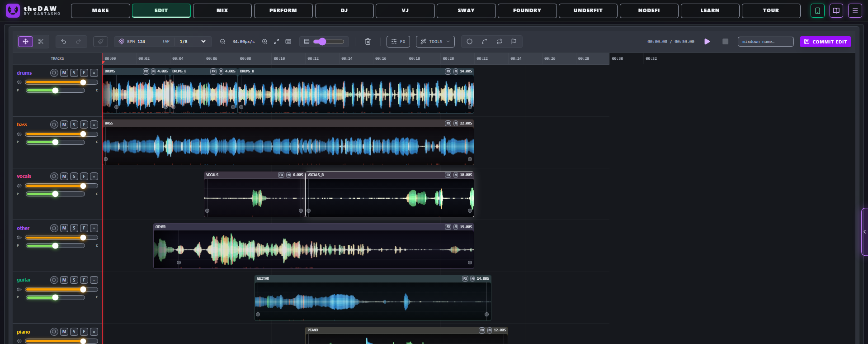Expand the collapsed right side panel
This screenshot has width=868, height=344.
point(864,232)
